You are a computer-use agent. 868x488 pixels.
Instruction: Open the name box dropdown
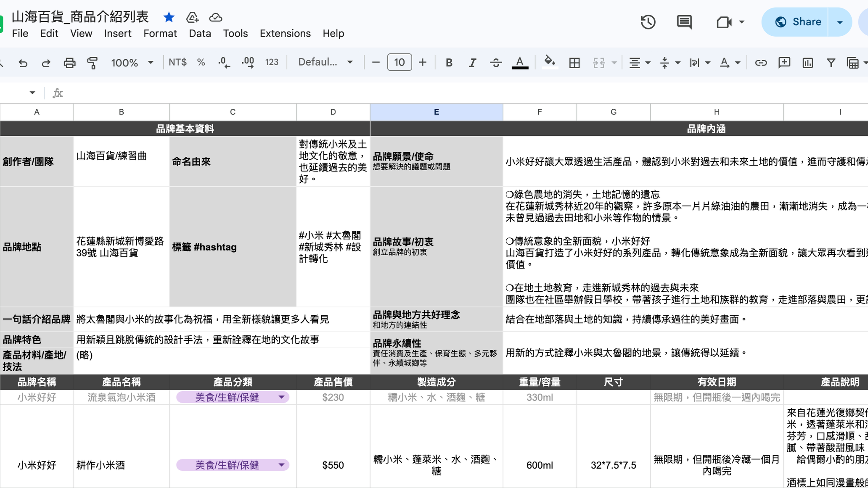coord(32,92)
